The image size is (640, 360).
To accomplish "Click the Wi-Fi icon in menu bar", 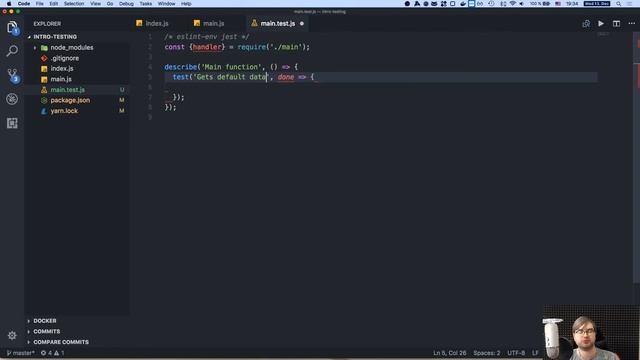I will pyautogui.click(x=513, y=4).
